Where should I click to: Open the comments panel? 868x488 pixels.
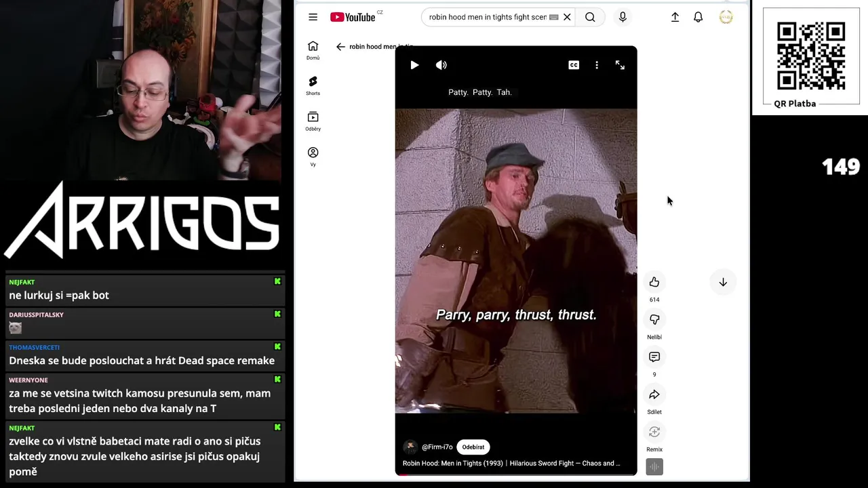654,357
